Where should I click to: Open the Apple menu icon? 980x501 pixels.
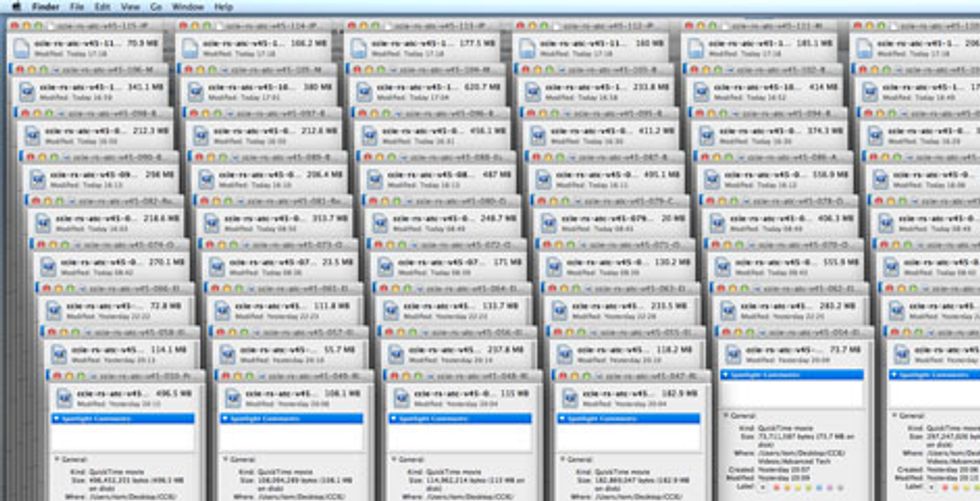[15, 6]
